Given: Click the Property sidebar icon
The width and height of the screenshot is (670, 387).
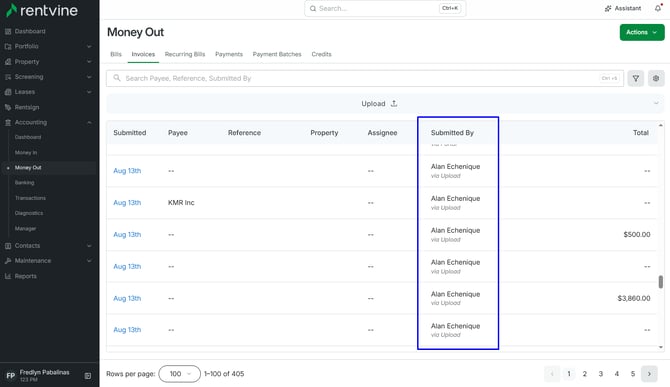Looking at the screenshot, I should pyautogui.click(x=8, y=62).
